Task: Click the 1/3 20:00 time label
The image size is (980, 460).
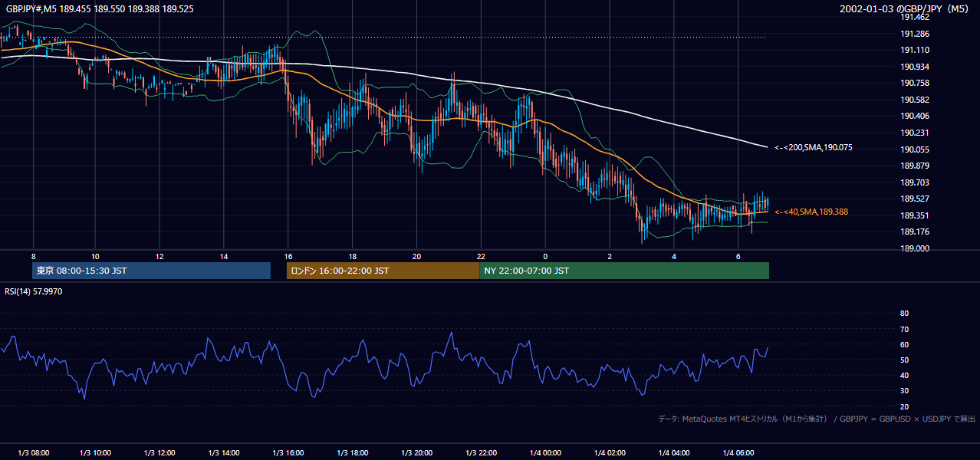Action: [417, 453]
